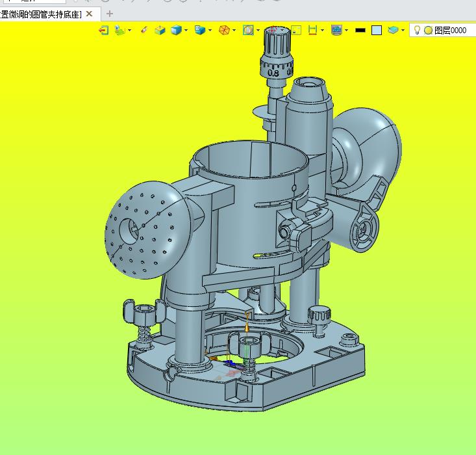Open dropdown beside the zoom magnifier icon

click(x=258, y=31)
